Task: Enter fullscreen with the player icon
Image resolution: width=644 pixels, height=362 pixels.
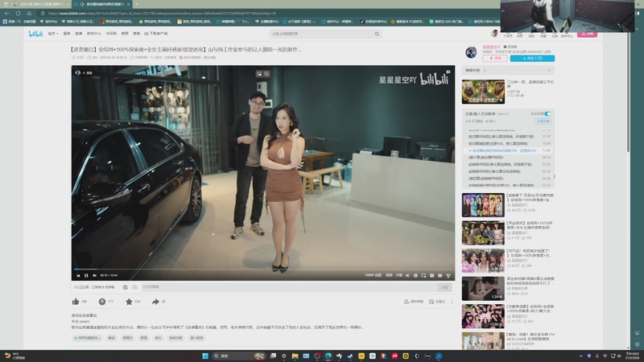Action: click(448, 275)
